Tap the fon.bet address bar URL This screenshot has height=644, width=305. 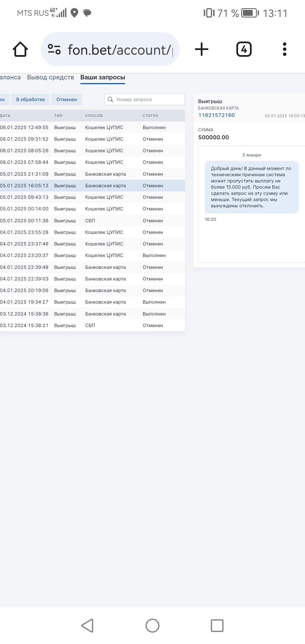pos(119,50)
